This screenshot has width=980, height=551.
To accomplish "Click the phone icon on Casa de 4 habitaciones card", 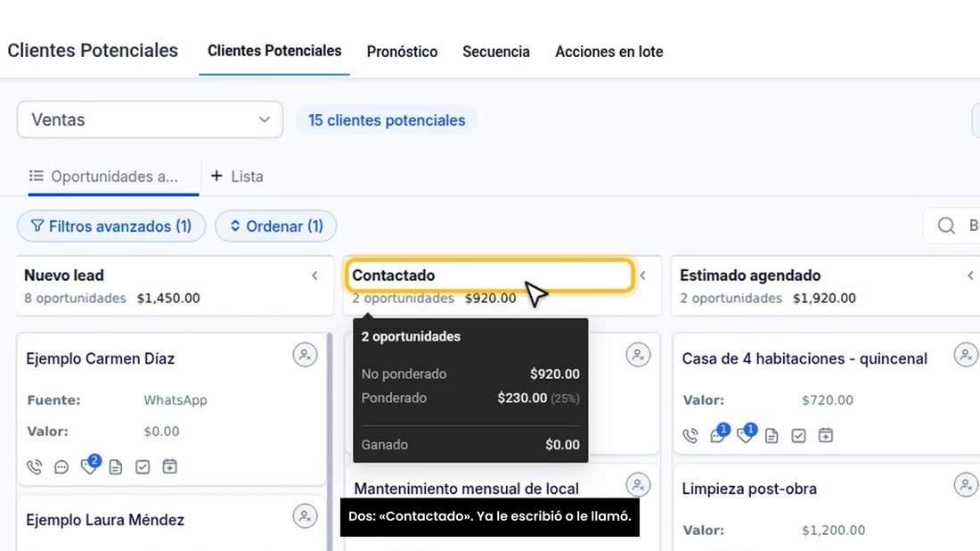I will point(690,435).
